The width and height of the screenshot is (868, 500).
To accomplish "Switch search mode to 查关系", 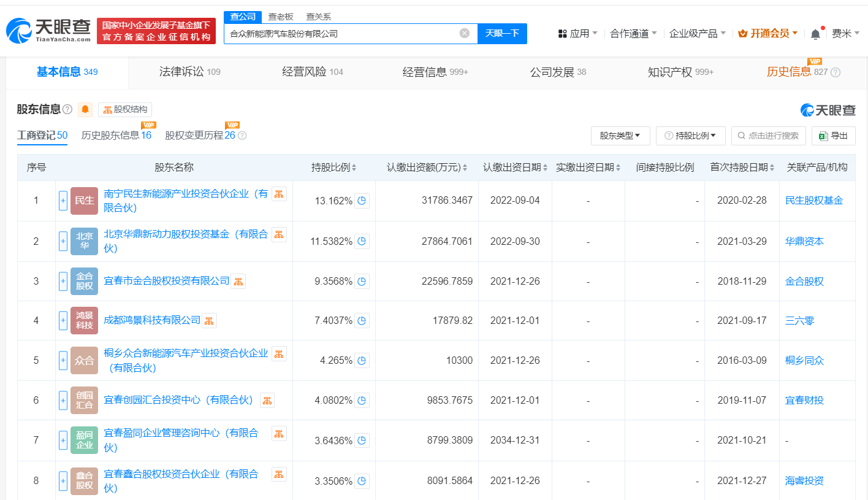I will pos(319,17).
